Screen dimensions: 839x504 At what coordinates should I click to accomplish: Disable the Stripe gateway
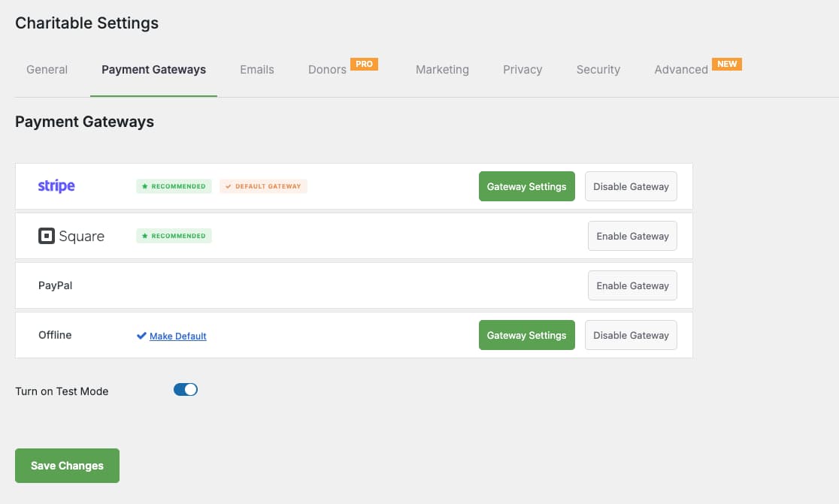click(631, 186)
